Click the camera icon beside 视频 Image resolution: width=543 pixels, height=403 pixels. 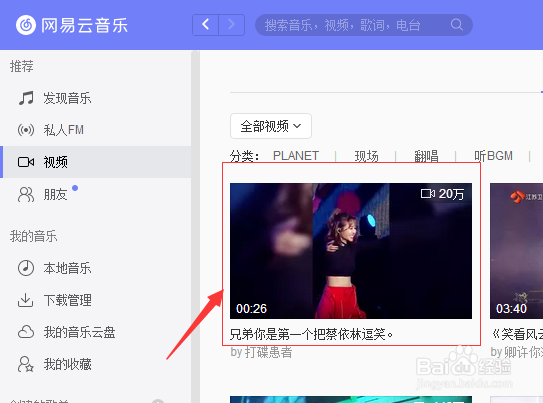[x=26, y=162]
